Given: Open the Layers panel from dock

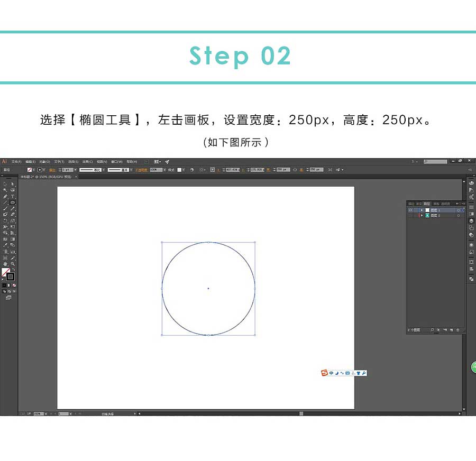Looking at the screenshot, I should point(471,220).
